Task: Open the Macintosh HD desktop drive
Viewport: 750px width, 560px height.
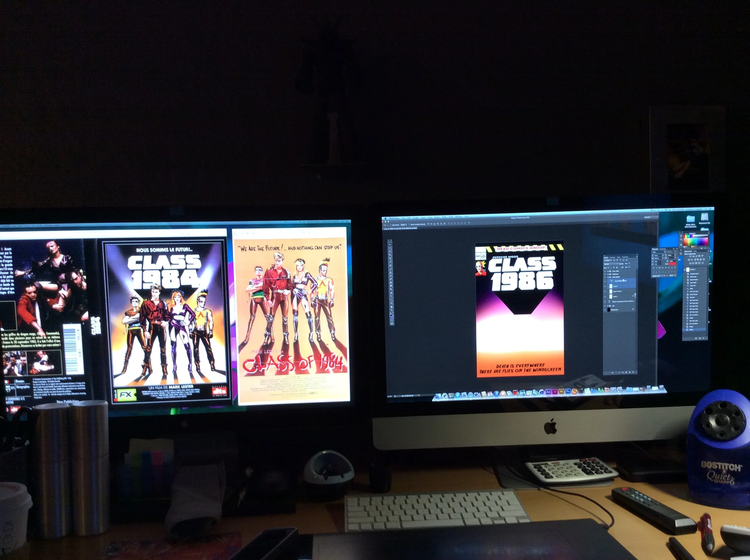Action: [705, 217]
